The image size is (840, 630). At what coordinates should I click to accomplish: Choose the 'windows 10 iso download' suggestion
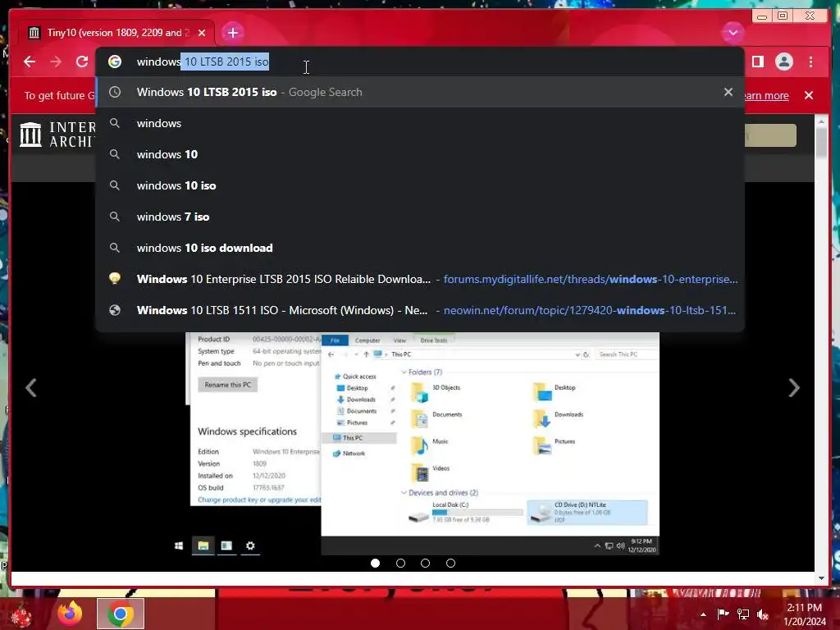coord(420,248)
